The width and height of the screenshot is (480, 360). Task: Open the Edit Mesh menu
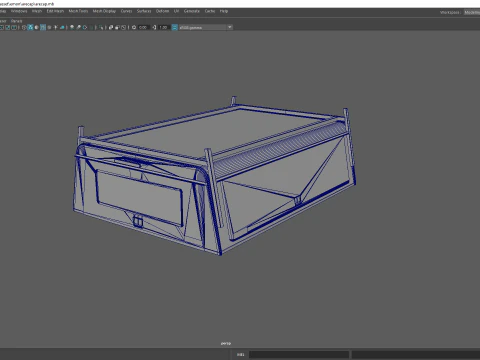(55, 11)
